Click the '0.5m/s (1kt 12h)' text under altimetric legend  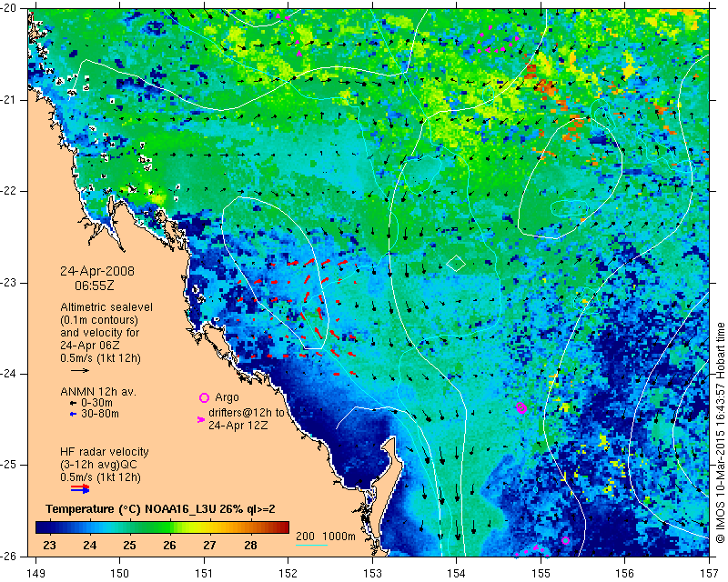click(100, 358)
